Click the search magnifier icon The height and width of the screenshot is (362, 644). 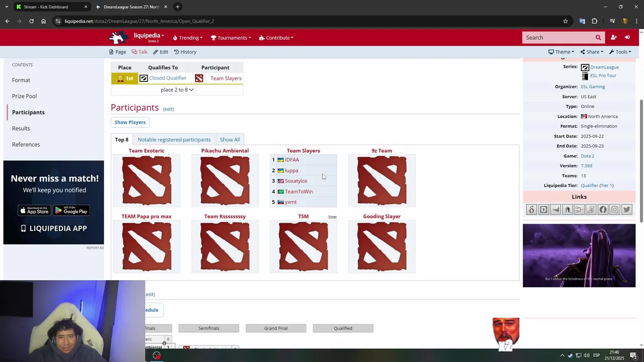[598, 38]
